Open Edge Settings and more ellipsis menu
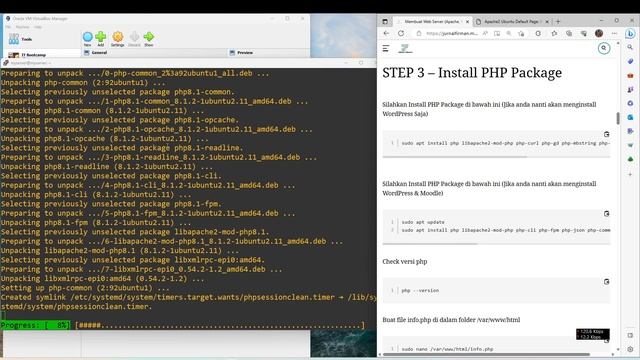This screenshot has height=360, width=640. click(x=614, y=33)
